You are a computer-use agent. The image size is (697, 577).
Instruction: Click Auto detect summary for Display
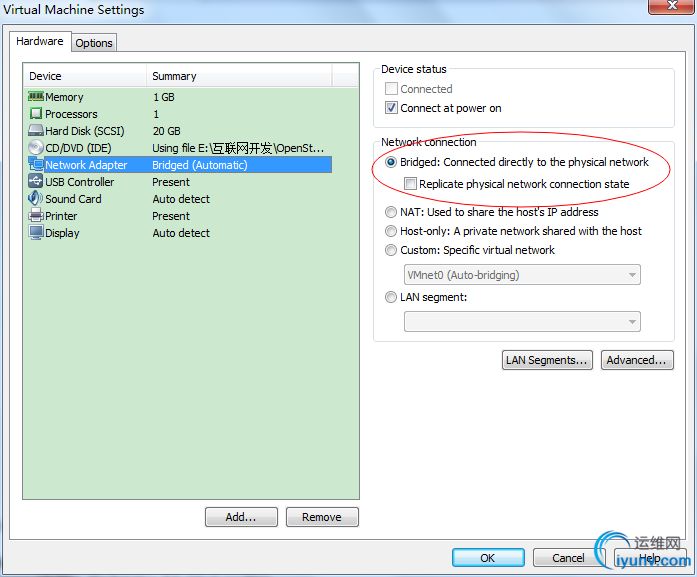coord(181,232)
